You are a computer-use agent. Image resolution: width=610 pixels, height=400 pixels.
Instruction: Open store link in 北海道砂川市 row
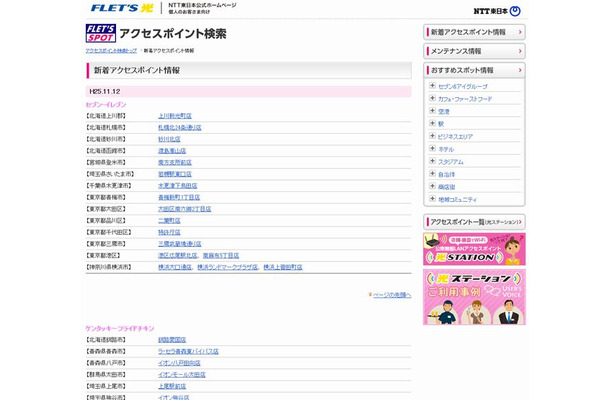169,139
